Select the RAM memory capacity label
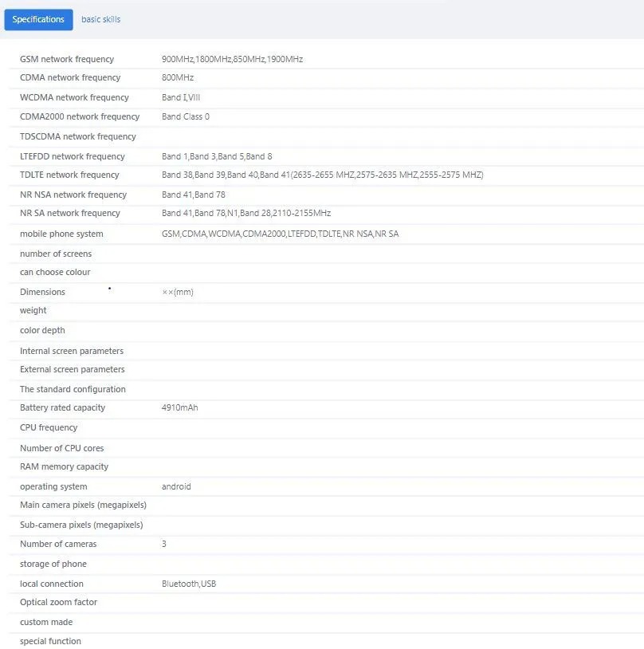Screen dimensions: 644x649 [64, 466]
